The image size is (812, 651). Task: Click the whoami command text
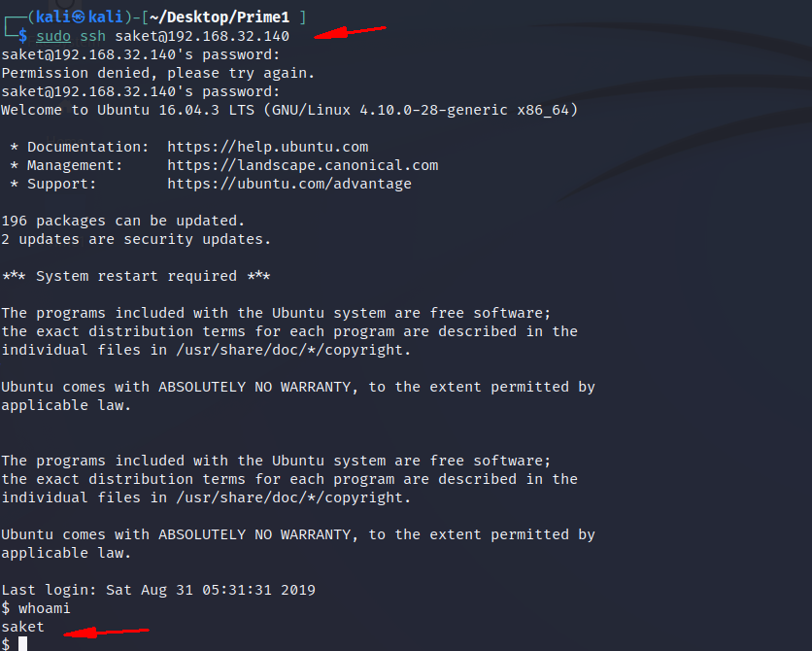tap(44, 608)
